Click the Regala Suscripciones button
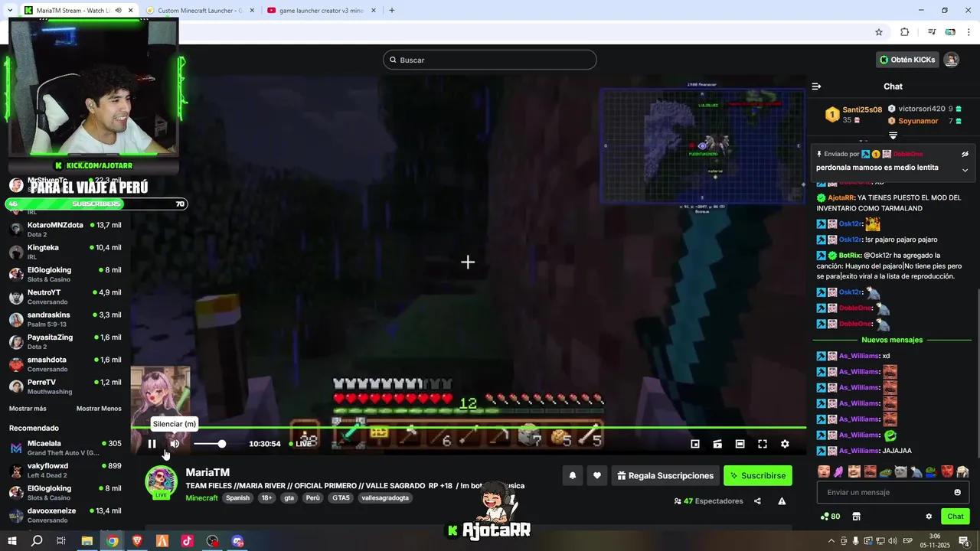This screenshot has width=980, height=551. tap(665, 475)
